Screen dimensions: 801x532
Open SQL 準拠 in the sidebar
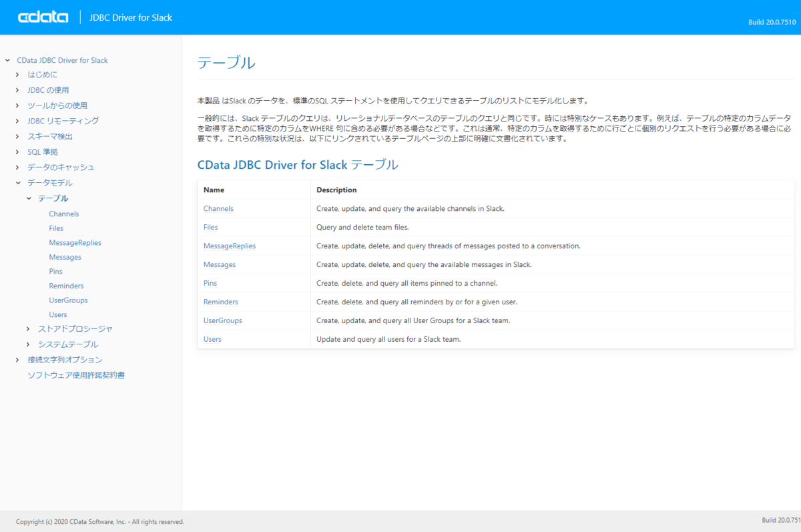coord(43,152)
